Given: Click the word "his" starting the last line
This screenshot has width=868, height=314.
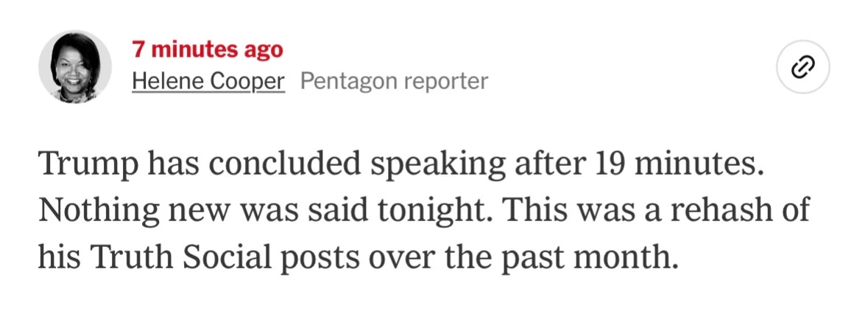Looking at the screenshot, I should click(x=56, y=259).
